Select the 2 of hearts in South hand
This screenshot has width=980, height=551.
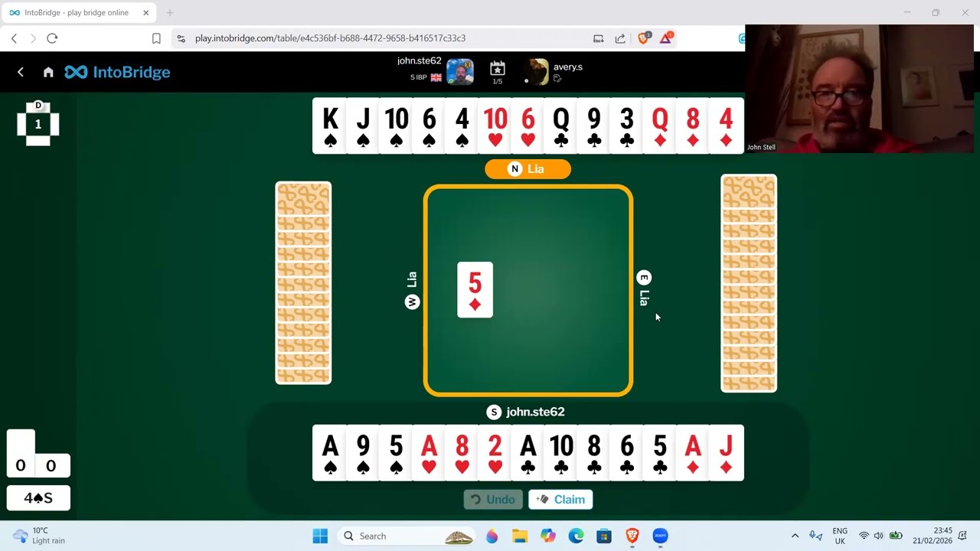tap(495, 453)
